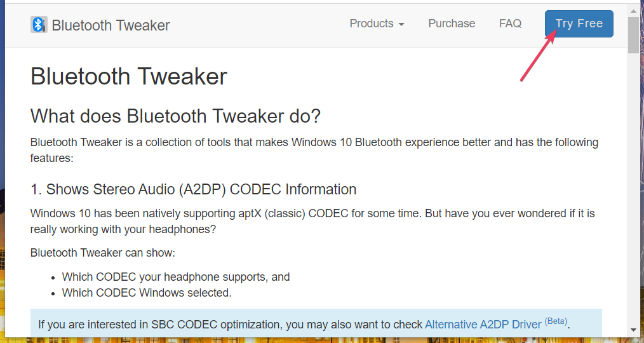644x343 pixels.
Task: Go to the Purchase page
Action: tap(452, 24)
